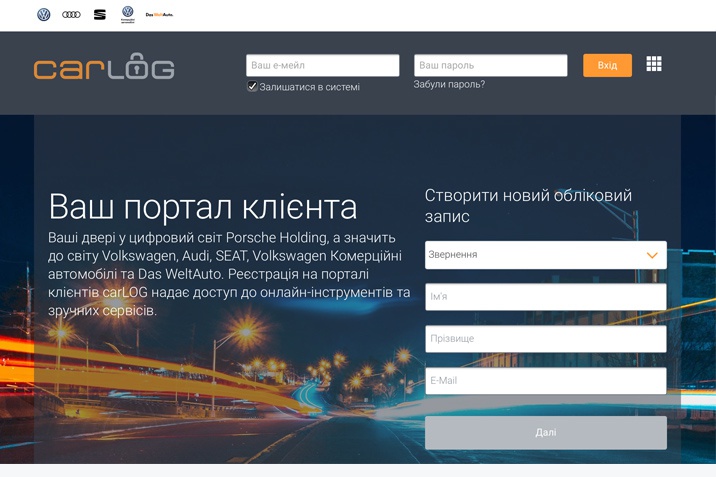The width and height of the screenshot is (716, 477).
Task: Click the SEAT brand logo
Action: tap(100, 15)
